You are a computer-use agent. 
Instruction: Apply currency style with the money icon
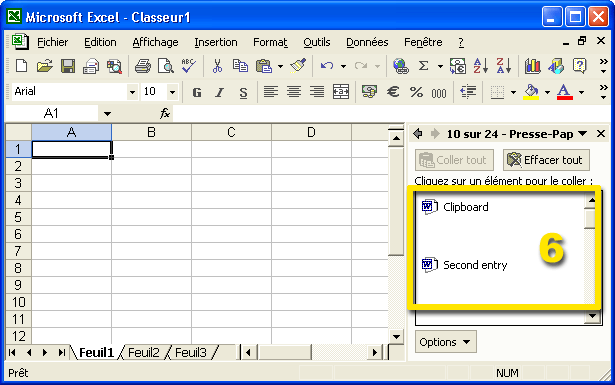coord(369,92)
